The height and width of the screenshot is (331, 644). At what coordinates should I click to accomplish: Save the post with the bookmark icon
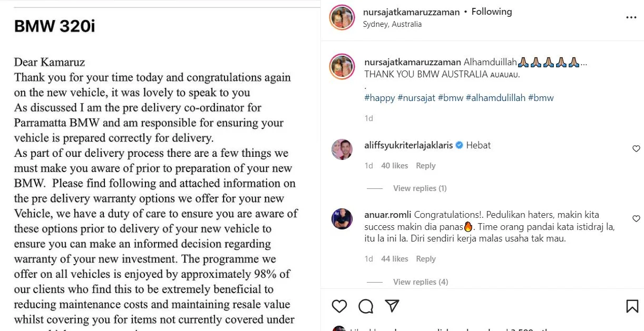[632, 306]
